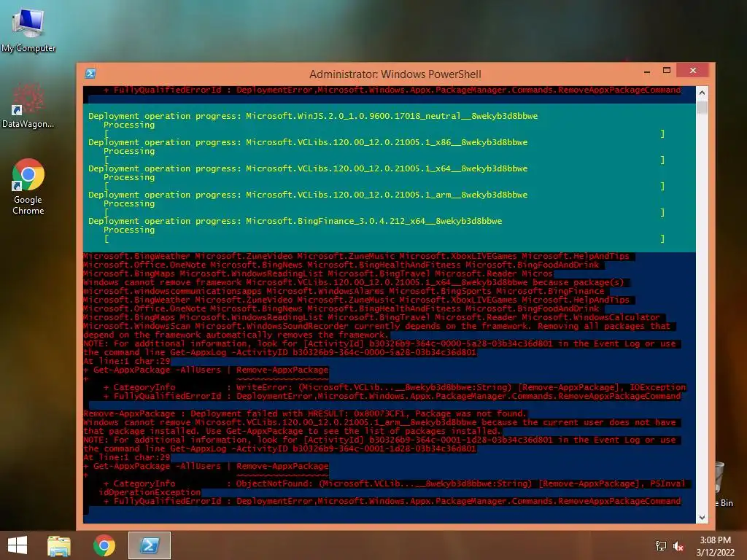The width and height of the screenshot is (747, 560).
Task: Click the PowerShell scrollbar up arrow
Action: click(x=702, y=93)
